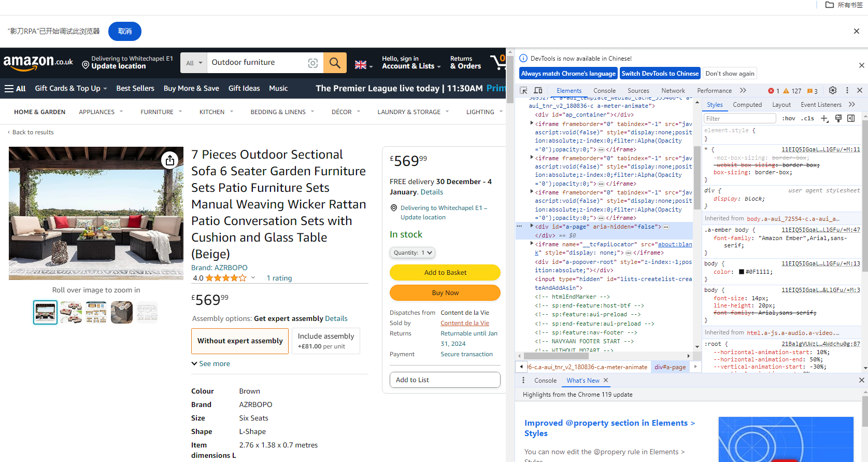Open DevTools settings gear
This screenshot has width=868, height=462.
[832, 90]
